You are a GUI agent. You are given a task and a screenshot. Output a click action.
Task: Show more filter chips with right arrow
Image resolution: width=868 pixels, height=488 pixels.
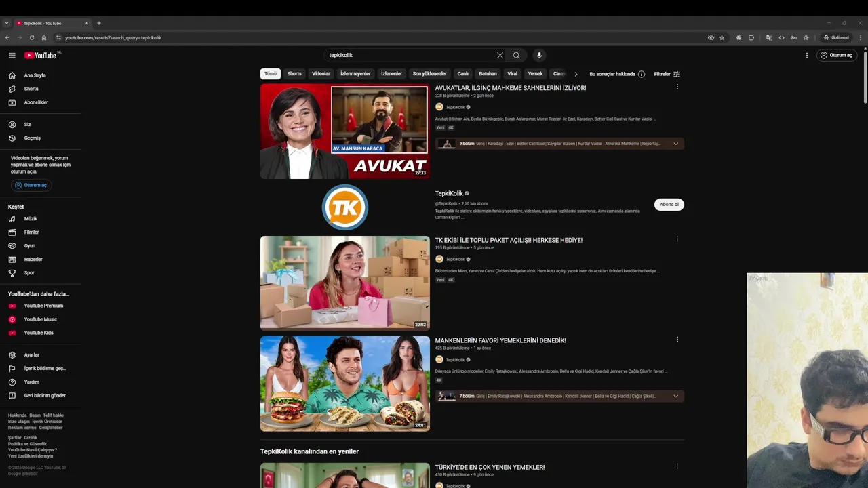tap(576, 74)
